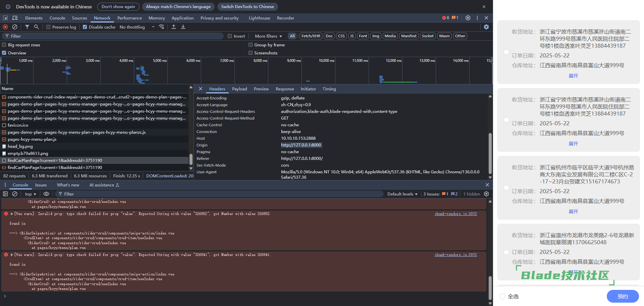This screenshot has height=306, width=644.
Task: Enable Group by frame checkbox
Action: click(x=251, y=45)
